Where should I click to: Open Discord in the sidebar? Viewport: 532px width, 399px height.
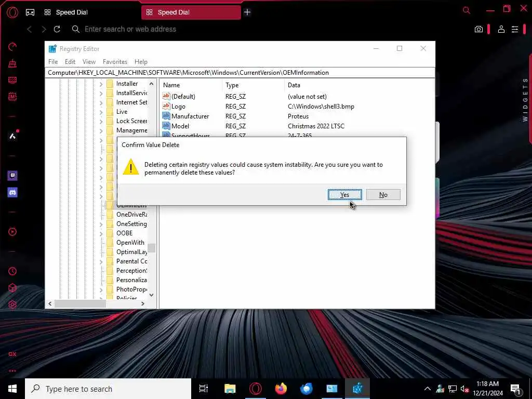tap(12, 192)
